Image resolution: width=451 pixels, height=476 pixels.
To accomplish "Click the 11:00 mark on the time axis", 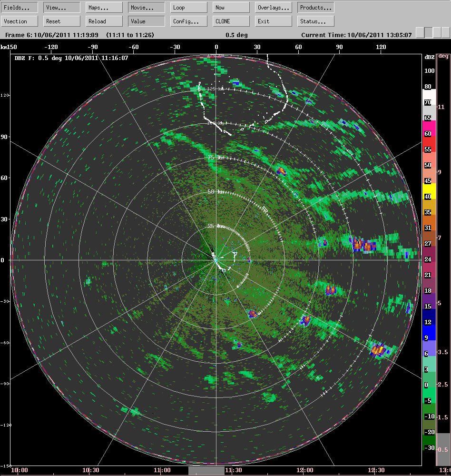I will click(162, 470).
